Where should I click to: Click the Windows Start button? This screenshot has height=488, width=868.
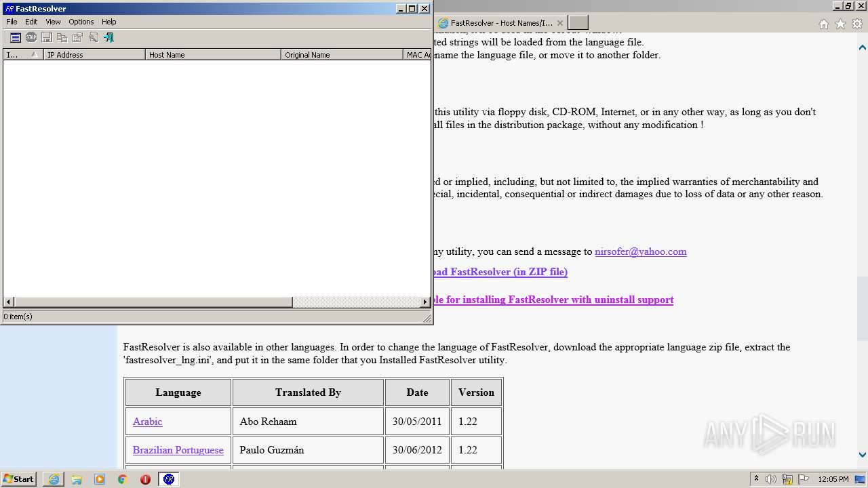pyautogui.click(x=19, y=479)
